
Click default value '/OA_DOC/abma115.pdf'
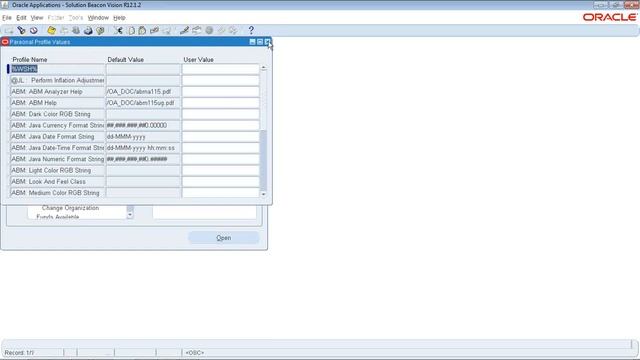pyautogui.click(x=143, y=92)
